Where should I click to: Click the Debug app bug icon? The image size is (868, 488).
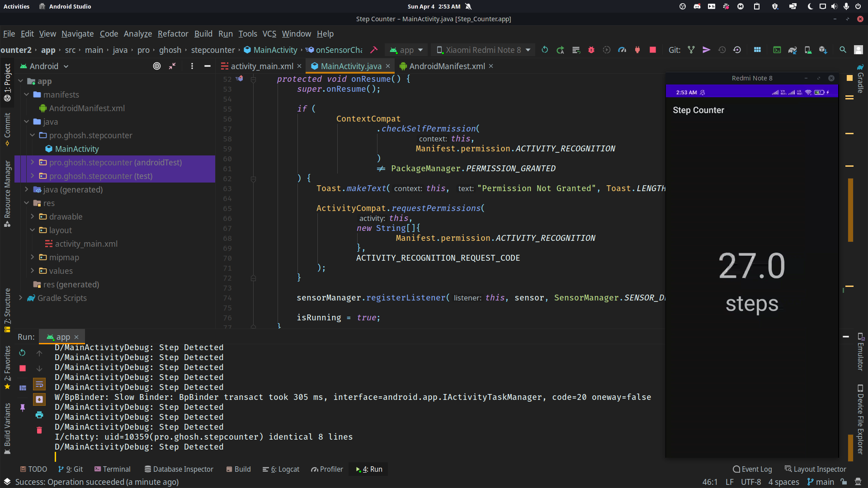[591, 50]
